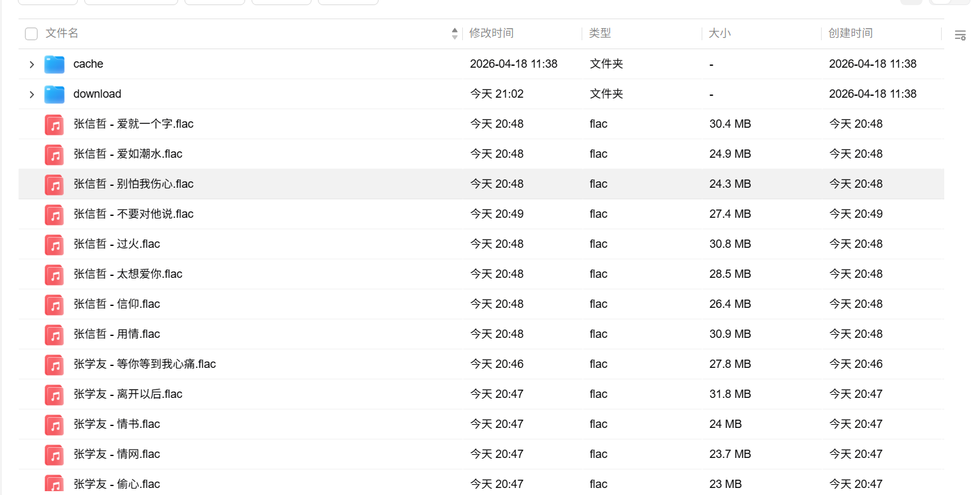
Task: Select file "张信哲 - 不要对他说.flac"
Action: [x=133, y=214]
